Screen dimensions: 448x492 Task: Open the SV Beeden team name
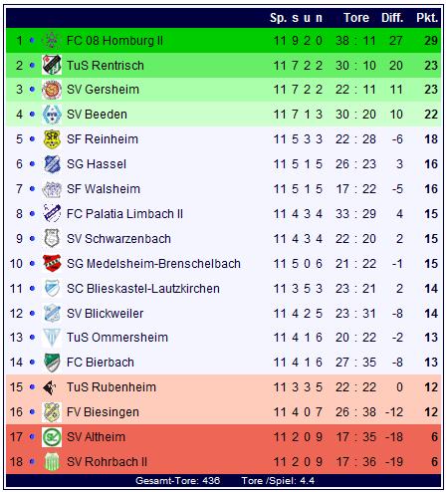[x=97, y=115]
